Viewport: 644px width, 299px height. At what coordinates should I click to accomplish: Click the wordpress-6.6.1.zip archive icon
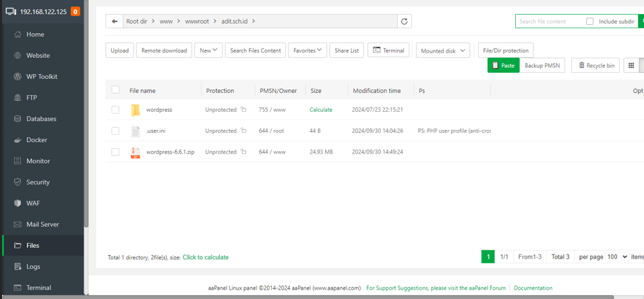[136, 153]
